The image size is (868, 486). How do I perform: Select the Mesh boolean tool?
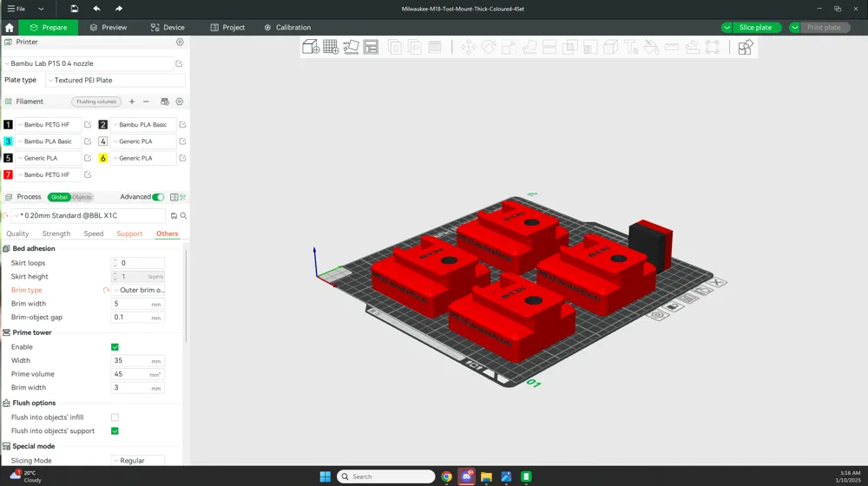click(570, 47)
